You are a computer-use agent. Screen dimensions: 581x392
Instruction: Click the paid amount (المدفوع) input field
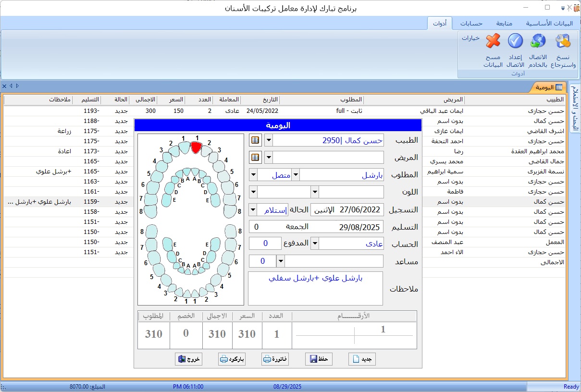(x=265, y=244)
